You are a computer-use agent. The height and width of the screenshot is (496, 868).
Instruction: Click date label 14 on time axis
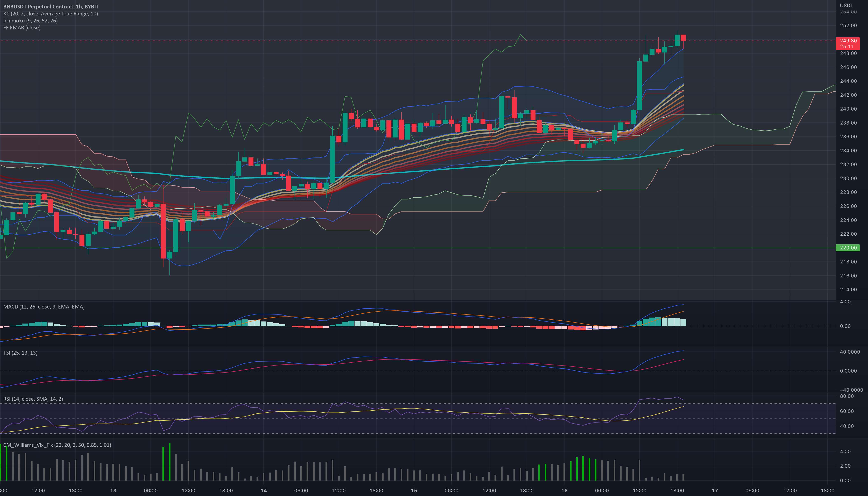click(x=264, y=491)
